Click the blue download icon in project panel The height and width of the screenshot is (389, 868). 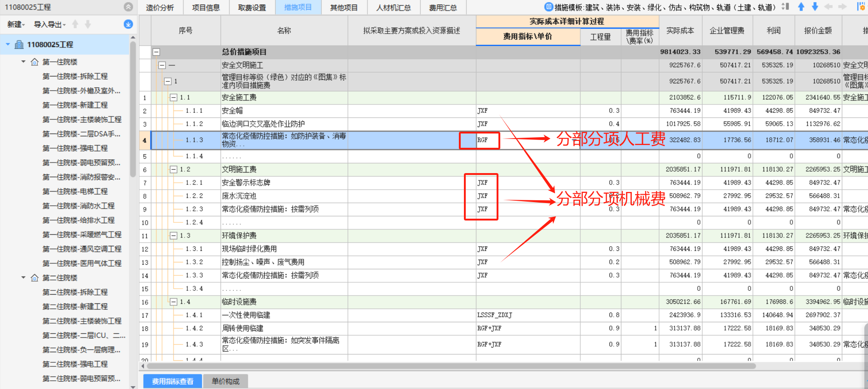128,24
